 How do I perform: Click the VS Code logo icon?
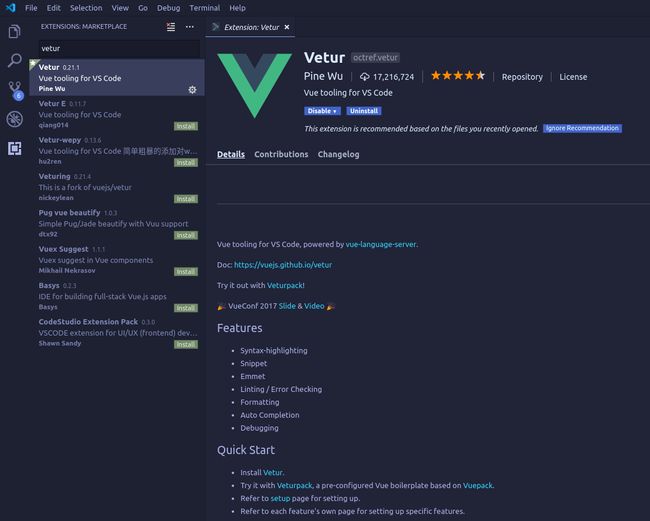click(11, 7)
